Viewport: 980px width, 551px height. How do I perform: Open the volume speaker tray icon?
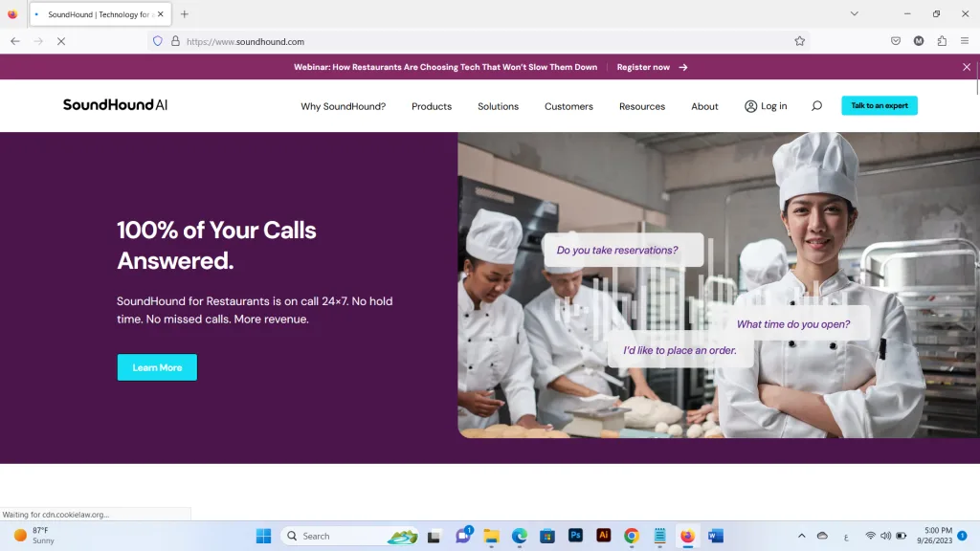click(x=885, y=536)
